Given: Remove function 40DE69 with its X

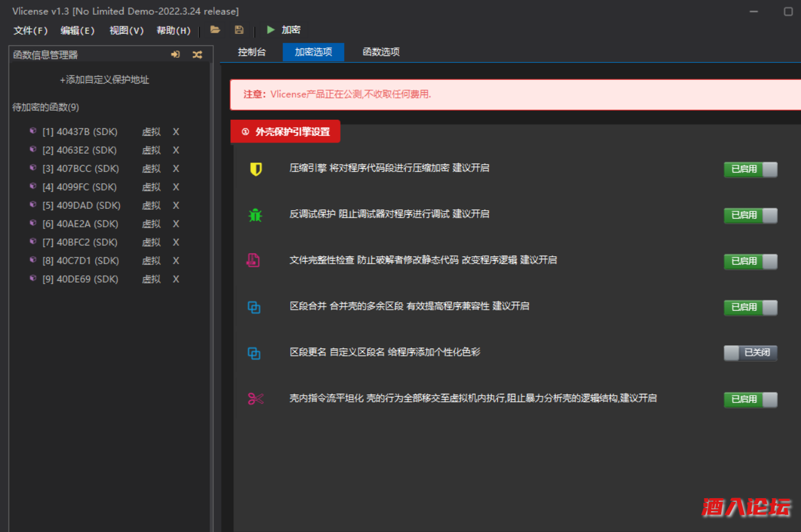Looking at the screenshot, I should [x=176, y=279].
